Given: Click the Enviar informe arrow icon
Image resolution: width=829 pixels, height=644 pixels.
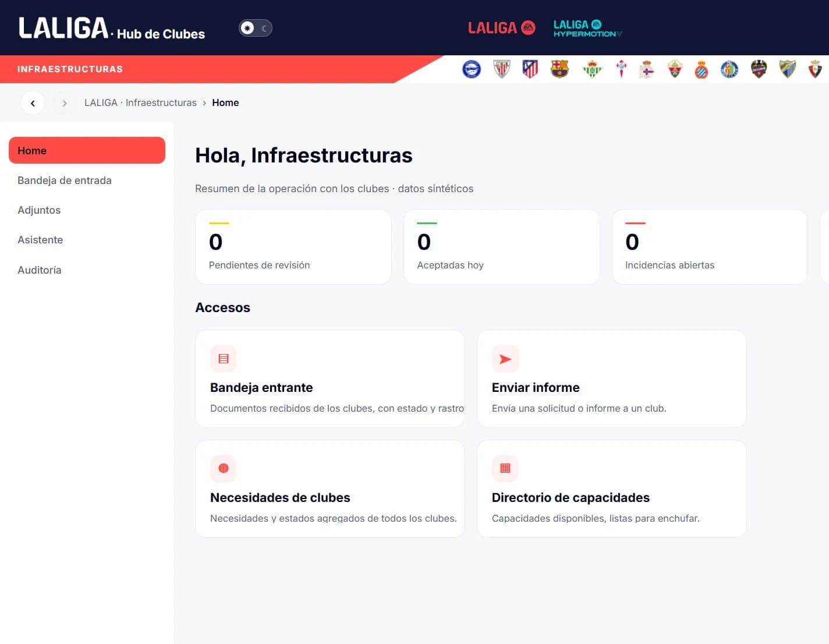Looking at the screenshot, I should (x=505, y=359).
